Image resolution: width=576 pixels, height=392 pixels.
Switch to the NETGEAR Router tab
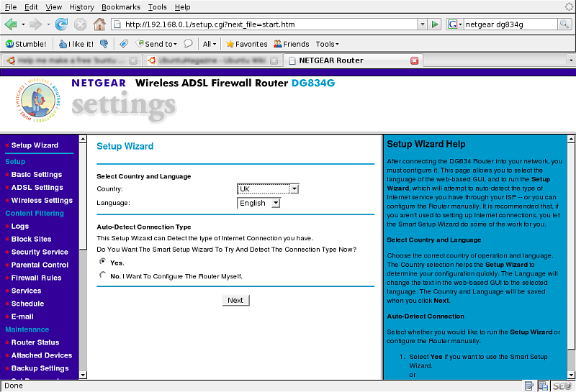(354, 60)
